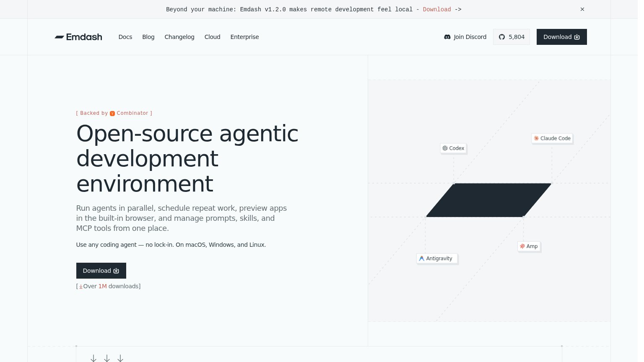Click the Y Combinator logo icon
The image size is (644, 362).
(x=112, y=114)
